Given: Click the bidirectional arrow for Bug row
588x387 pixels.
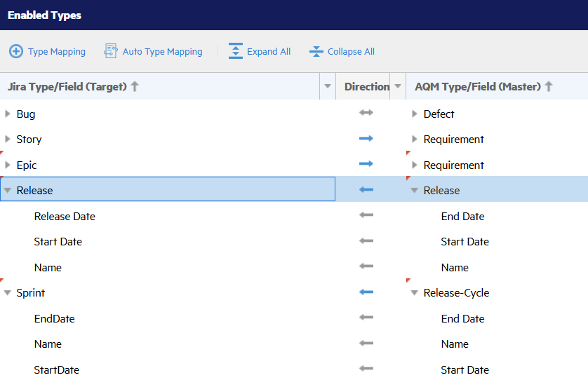Looking at the screenshot, I should [x=366, y=114].
